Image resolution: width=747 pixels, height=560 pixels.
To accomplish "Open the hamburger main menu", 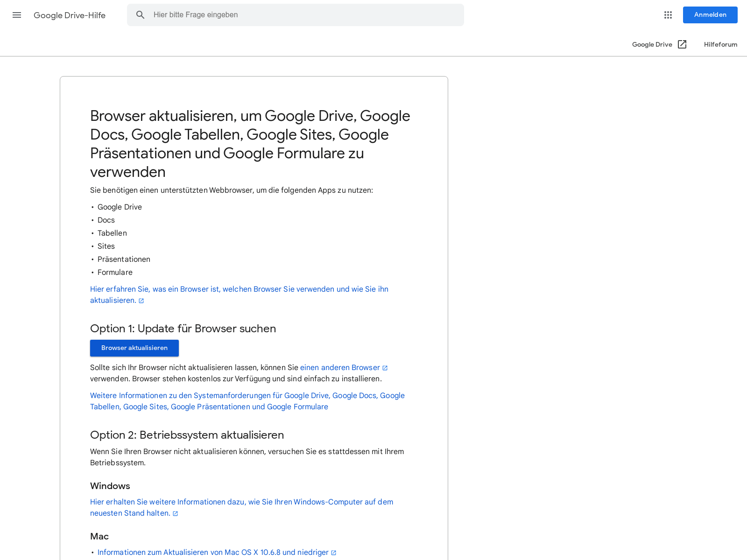I will [x=17, y=15].
